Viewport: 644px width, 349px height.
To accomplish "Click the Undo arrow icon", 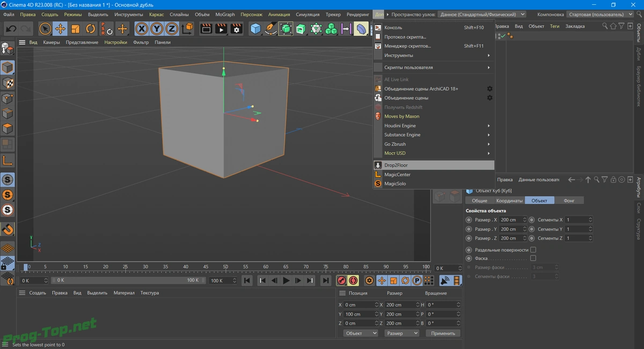I will point(11,28).
